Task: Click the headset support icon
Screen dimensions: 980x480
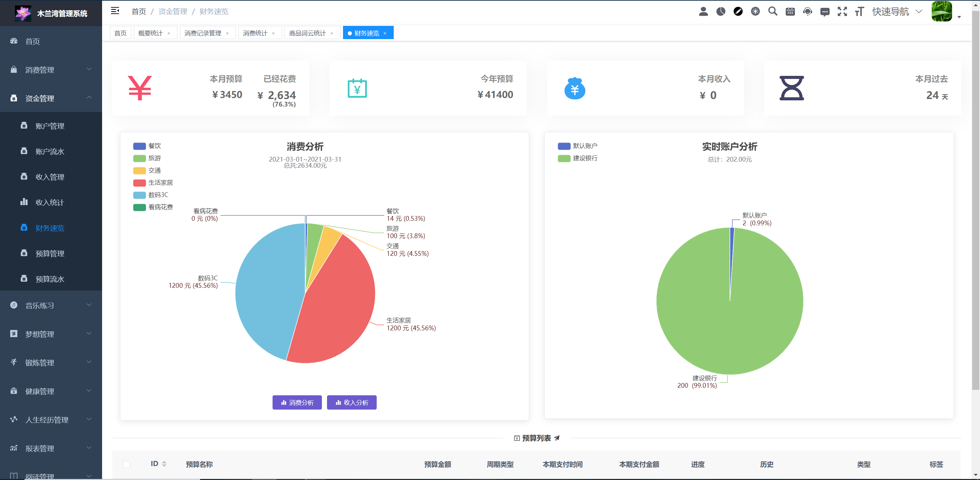Action: (x=807, y=12)
